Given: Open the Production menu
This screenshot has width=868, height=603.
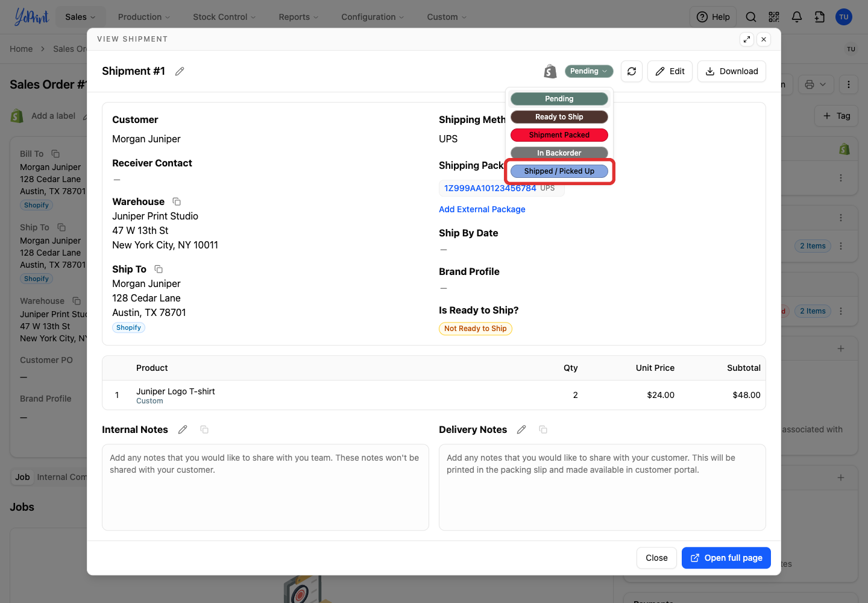Looking at the screenshot, I should pos(144,17).
